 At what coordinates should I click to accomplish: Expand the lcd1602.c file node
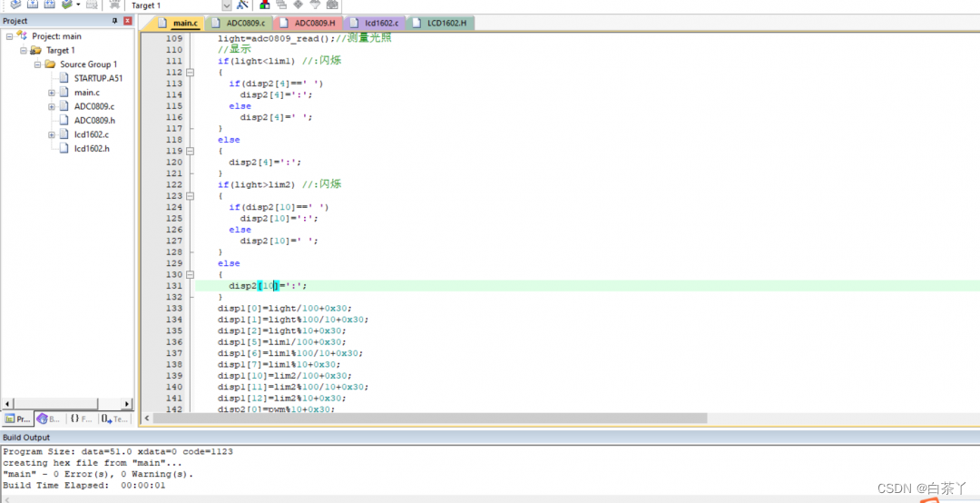click(x=51, y=134)
